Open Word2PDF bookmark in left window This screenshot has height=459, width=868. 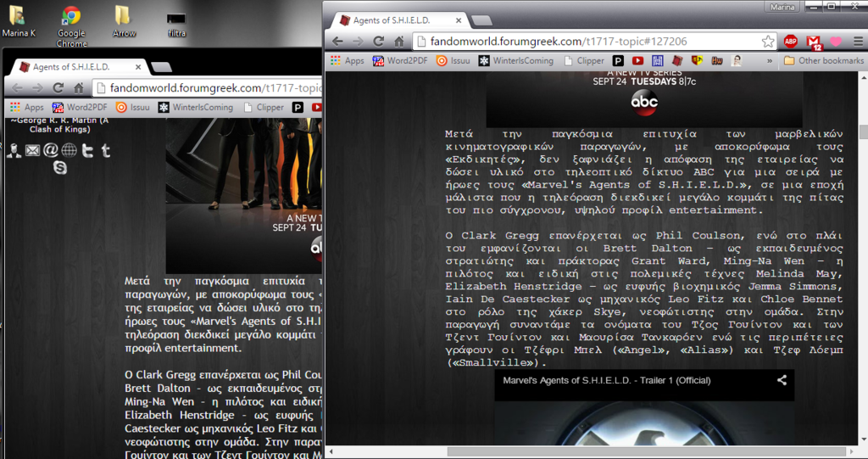point(80,107)
